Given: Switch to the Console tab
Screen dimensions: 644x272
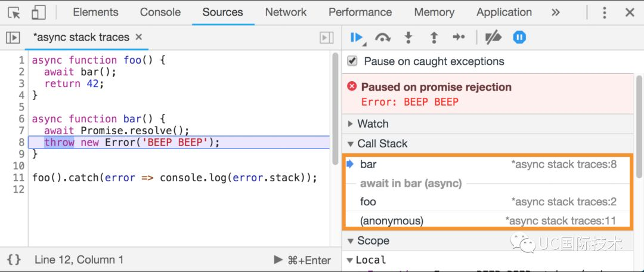Looking at the screenshot, I should tap(160, 13).
